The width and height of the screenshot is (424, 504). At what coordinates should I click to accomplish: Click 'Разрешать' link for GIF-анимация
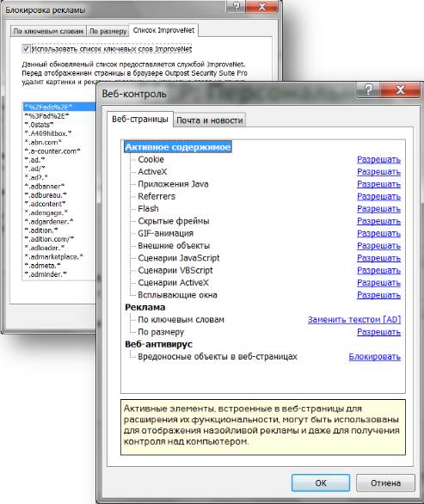(x=378, y=233)
